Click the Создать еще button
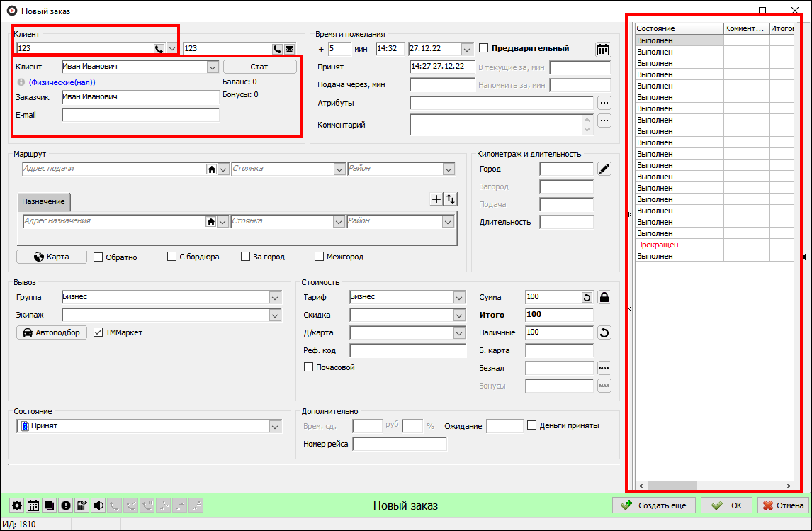 click(x=655, y=505)
